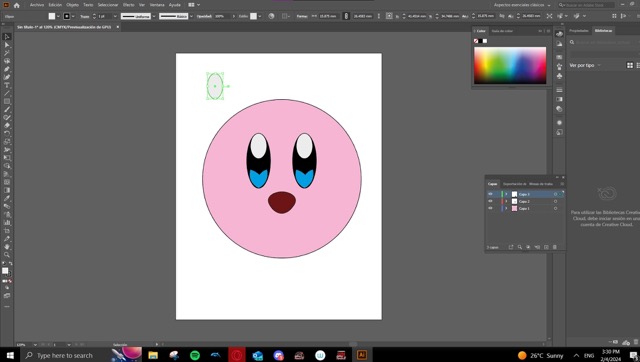Select the Direct Selection tool

[7, 45]
